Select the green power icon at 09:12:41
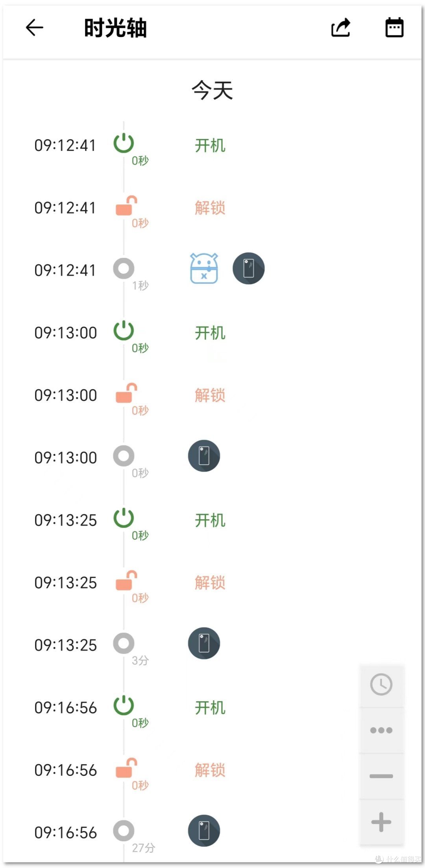 tap(124, 143)
